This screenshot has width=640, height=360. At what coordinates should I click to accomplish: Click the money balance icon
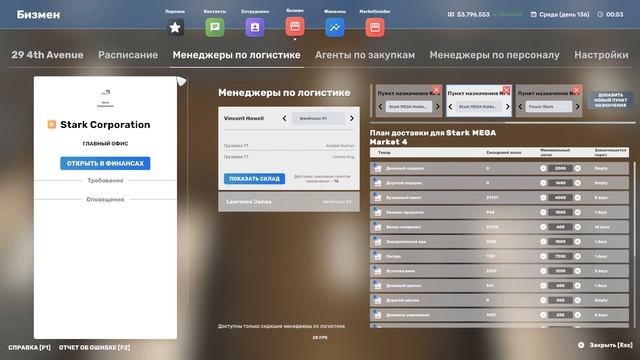pos(451,14)
